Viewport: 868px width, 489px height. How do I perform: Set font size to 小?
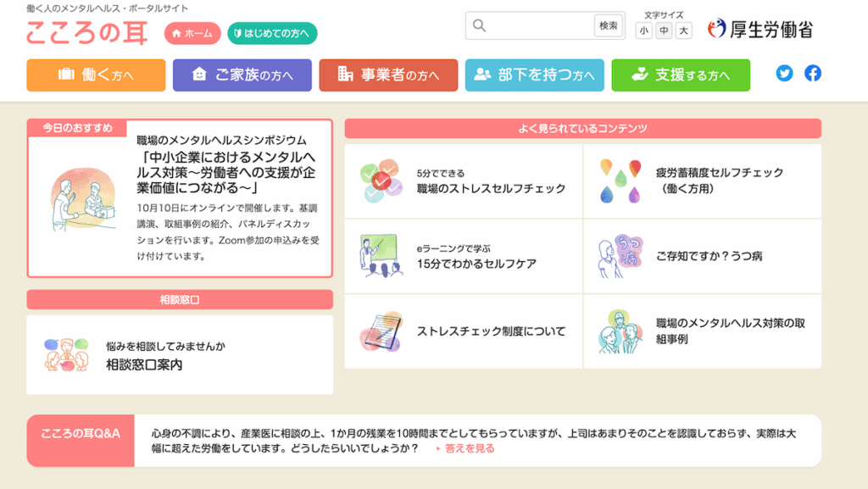pyautogui.click(x=644, y=31)
